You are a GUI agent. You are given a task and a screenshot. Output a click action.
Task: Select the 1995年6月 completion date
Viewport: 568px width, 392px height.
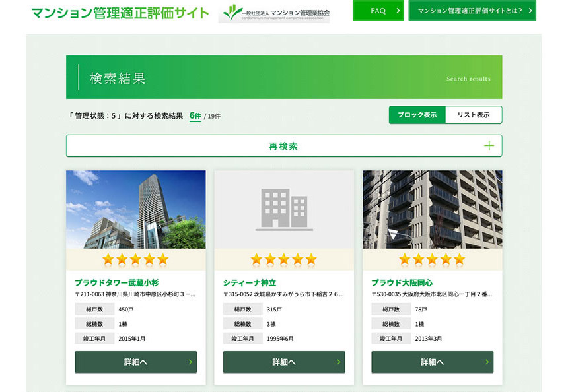(x=280, y=339)
